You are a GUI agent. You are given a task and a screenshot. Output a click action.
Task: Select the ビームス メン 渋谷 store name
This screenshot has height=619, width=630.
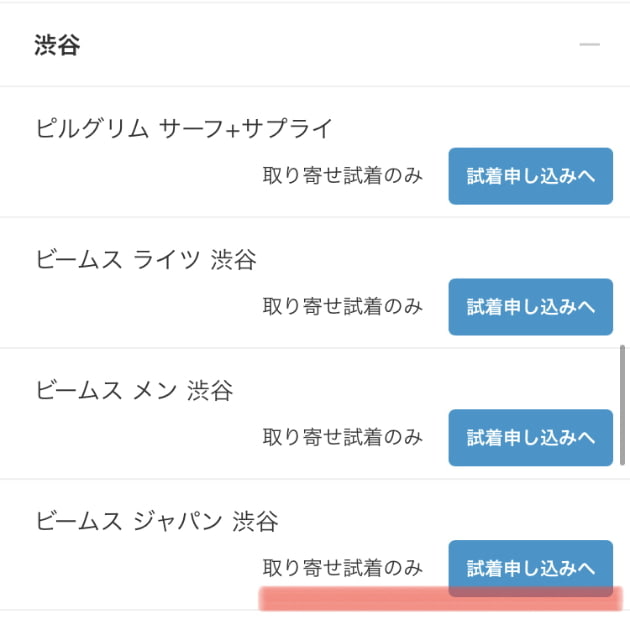(134, 390)
